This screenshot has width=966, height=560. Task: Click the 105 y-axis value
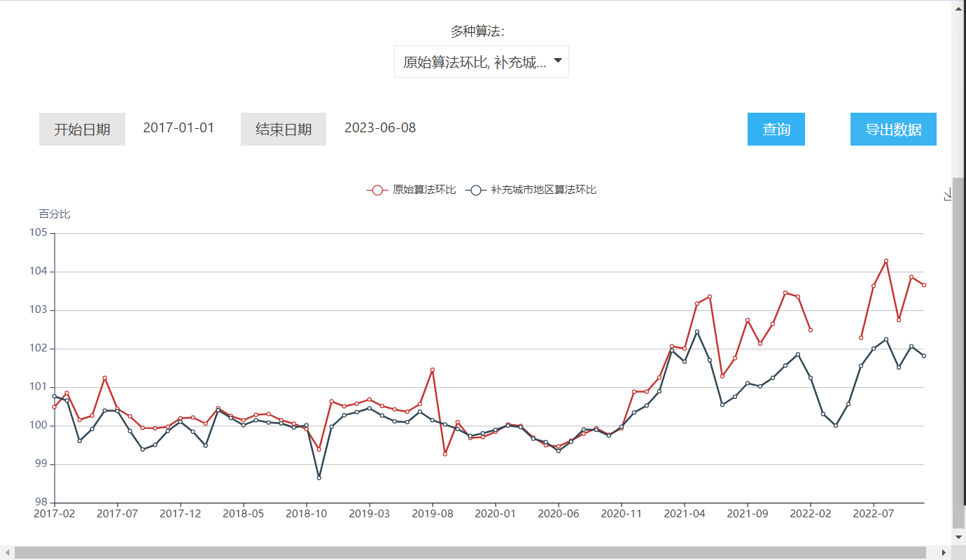[x=38, y=233]
